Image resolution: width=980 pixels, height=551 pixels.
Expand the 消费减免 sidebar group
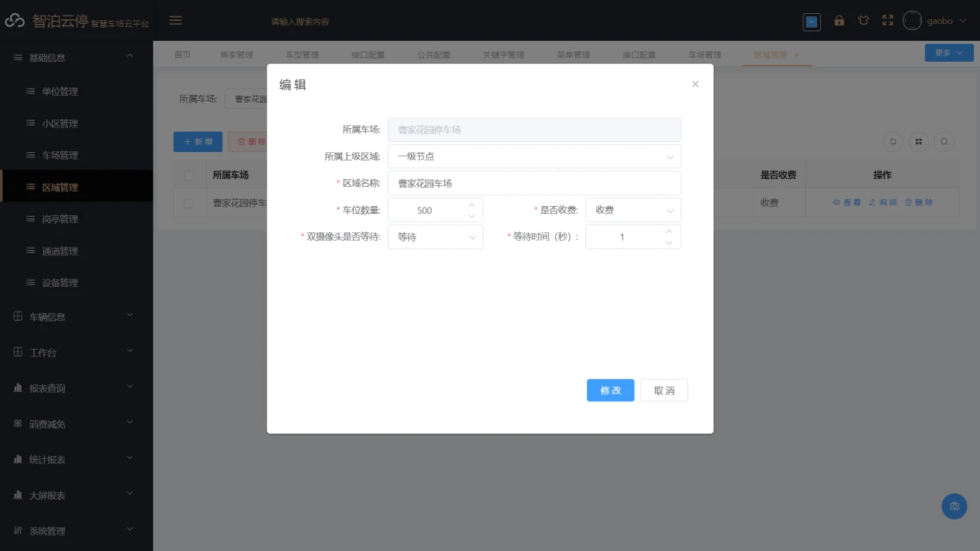tap(76, 424)
